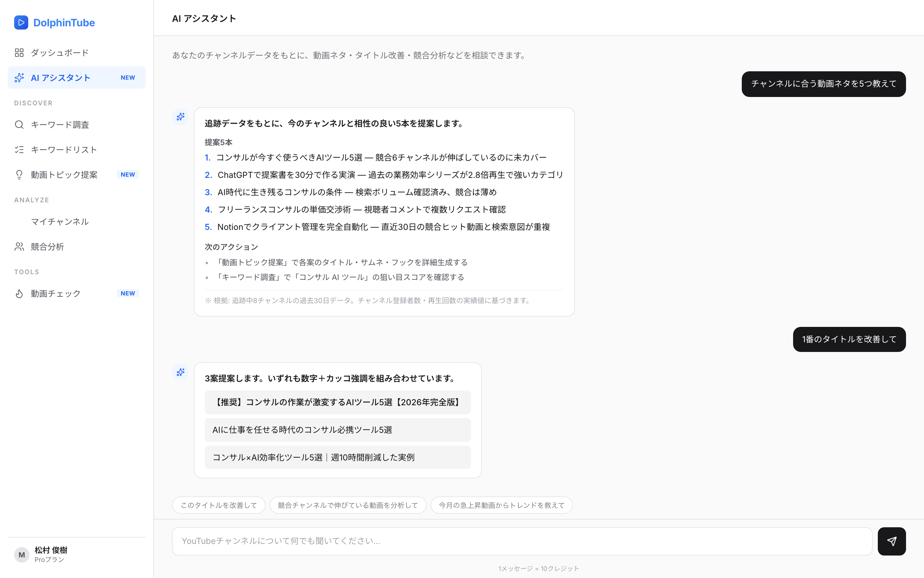
Task: Click the 提案5本 heading
Action: pyautogui.click(x=218, y=142)
